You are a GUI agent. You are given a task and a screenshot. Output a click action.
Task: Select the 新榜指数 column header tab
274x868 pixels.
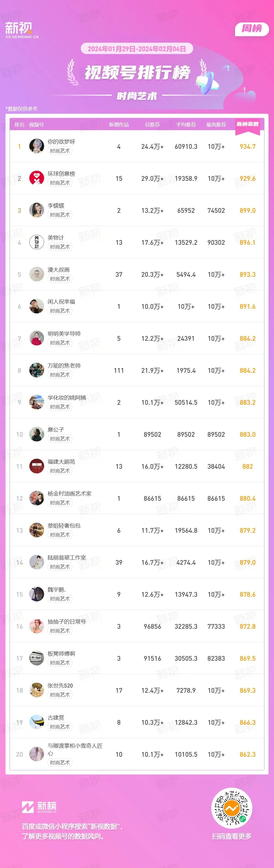point(247,124)
